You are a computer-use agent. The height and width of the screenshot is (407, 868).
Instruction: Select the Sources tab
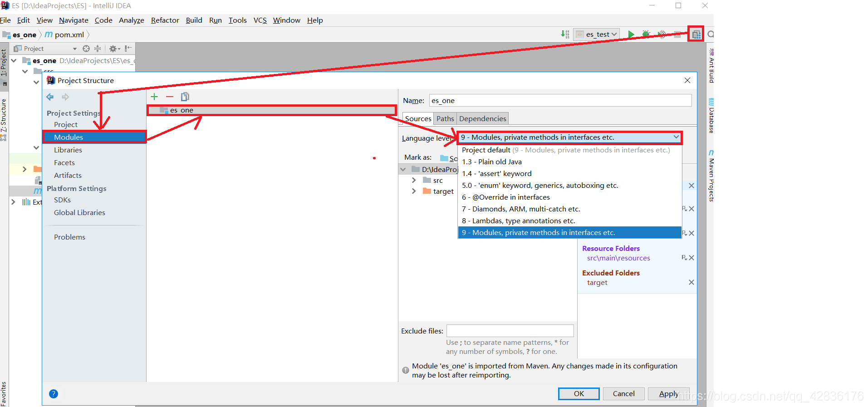coord(418,118)
